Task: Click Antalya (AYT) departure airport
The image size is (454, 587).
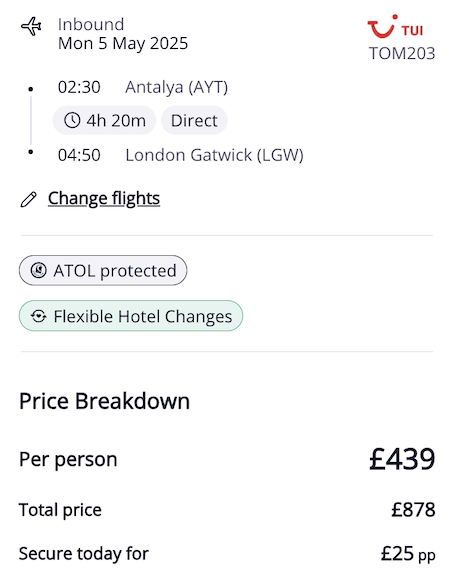Action: (x=176, y=87)
